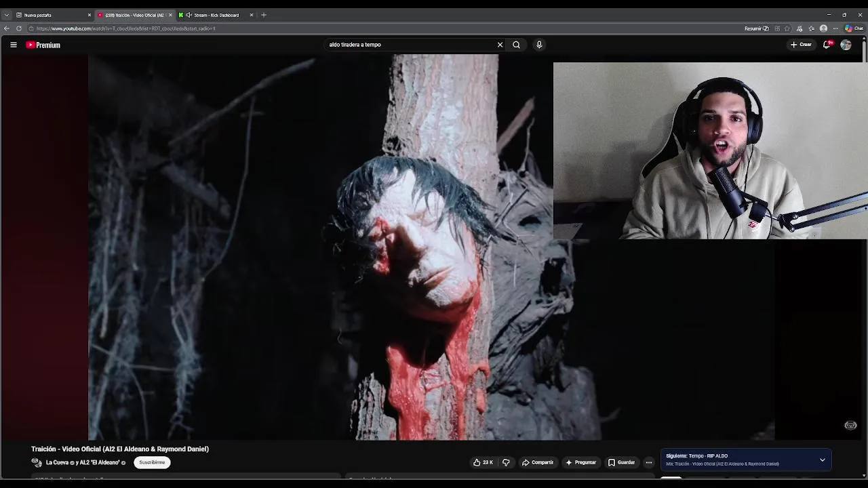The image size is (868, 488).
Task: Open YouTube account avatar menu
Action: 846,45
